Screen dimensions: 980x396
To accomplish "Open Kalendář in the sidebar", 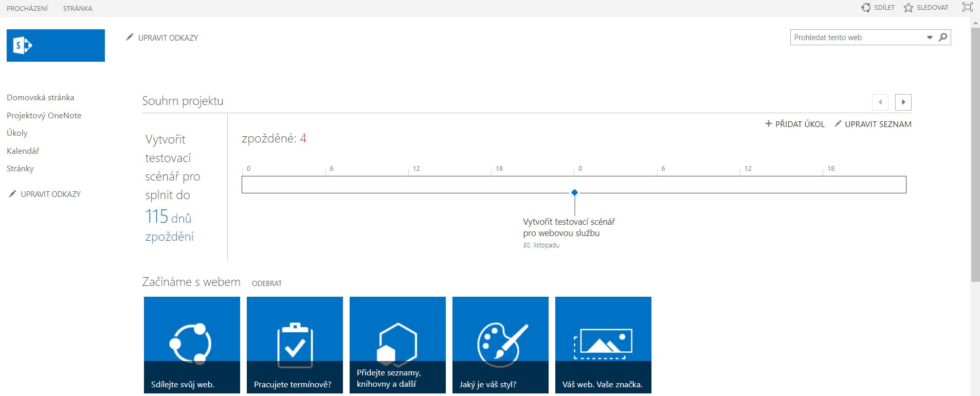I will click(23, 151).
